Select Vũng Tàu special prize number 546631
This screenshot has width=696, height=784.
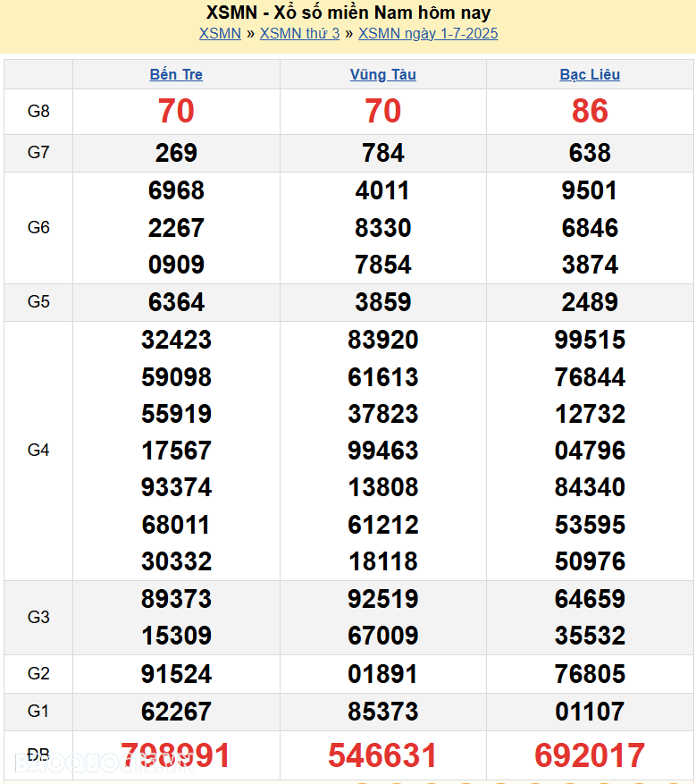383,755
